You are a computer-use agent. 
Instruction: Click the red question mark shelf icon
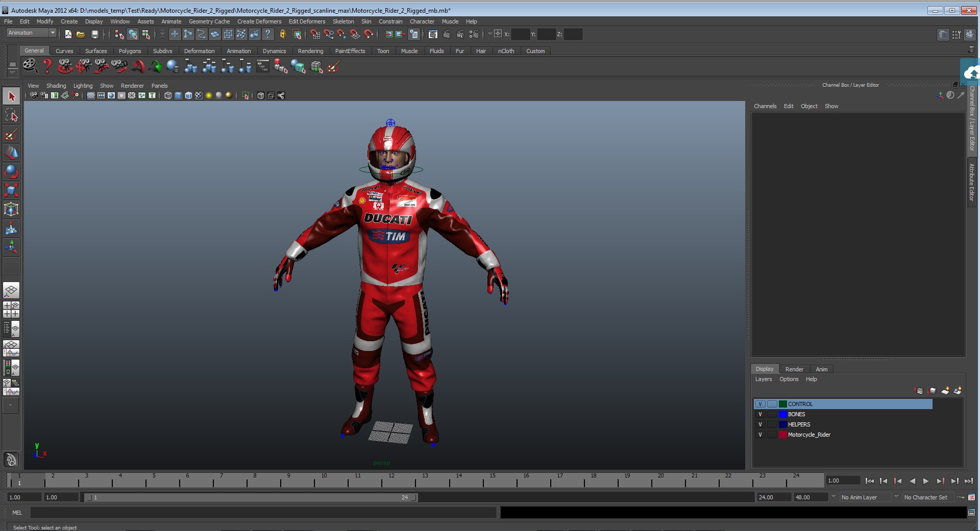coord(47,66)
